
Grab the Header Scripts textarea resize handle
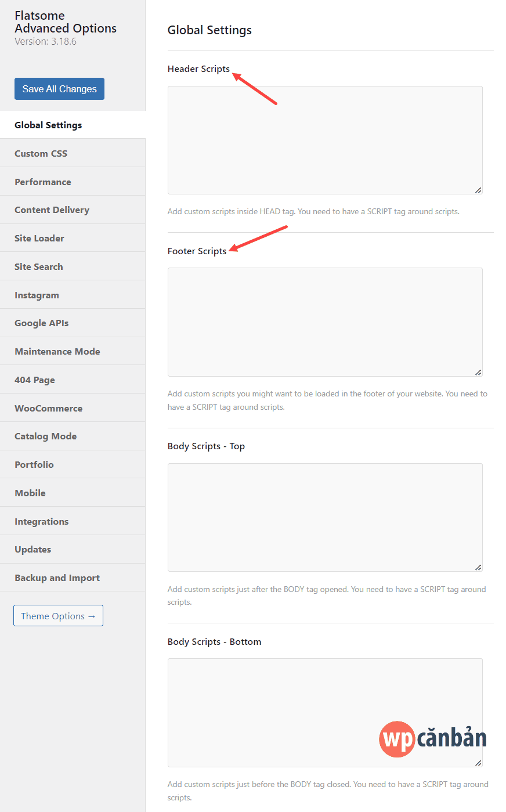pos(478,190)
